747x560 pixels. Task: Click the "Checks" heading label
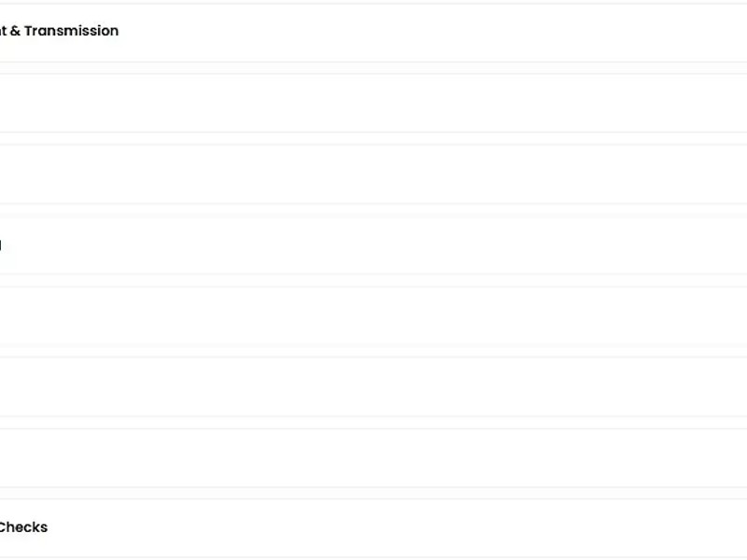pyautogui.click(x=22, y=527)
